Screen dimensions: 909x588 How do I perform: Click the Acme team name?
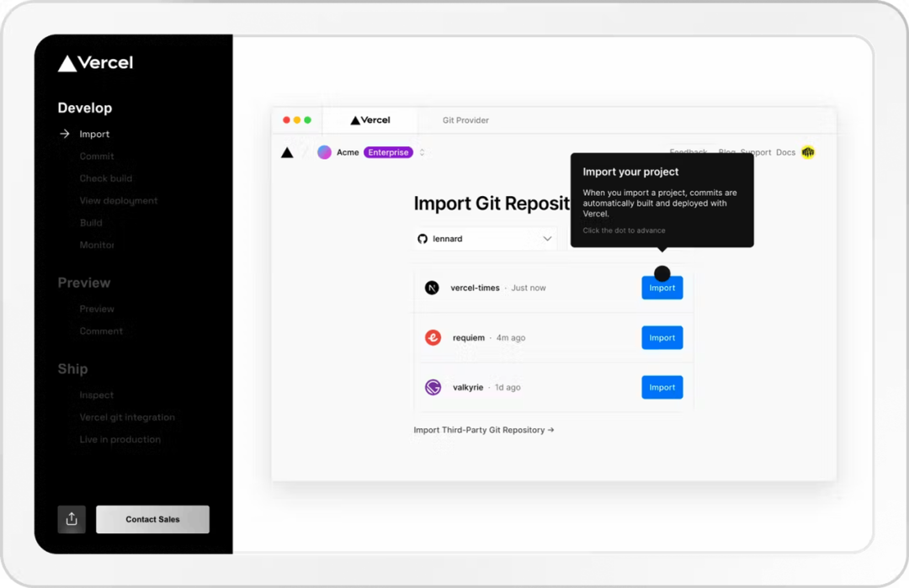[348, 152]
